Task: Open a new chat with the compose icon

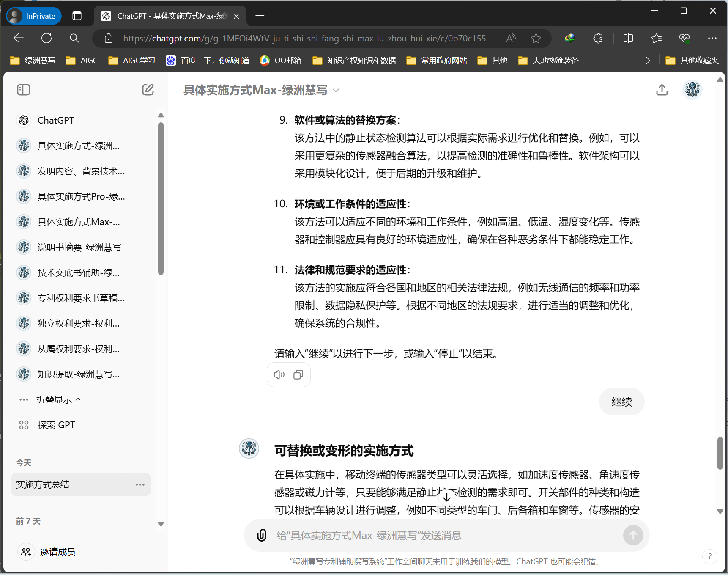Action: [148, 90]
